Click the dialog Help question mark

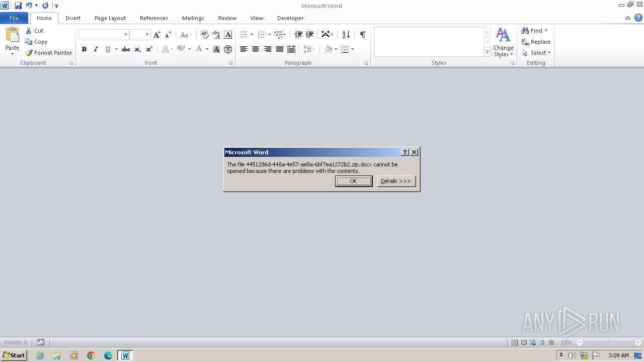pos(405,152)
